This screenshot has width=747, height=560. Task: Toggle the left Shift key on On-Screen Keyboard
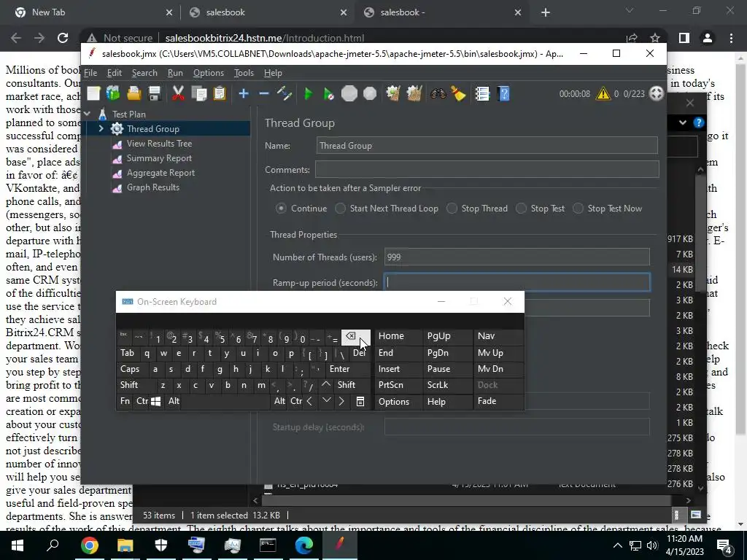pos(135,385)
